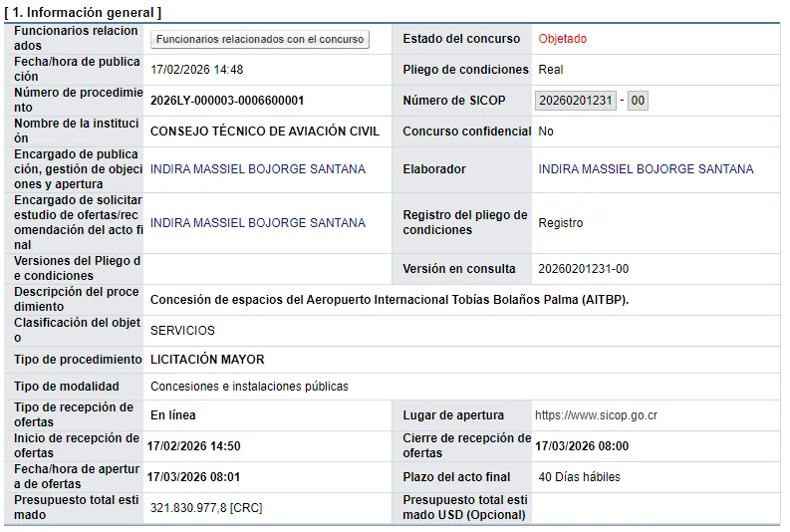Click the section header 1. Información general
The width and height of the screenshot is (790, 532).
point(83,12)
